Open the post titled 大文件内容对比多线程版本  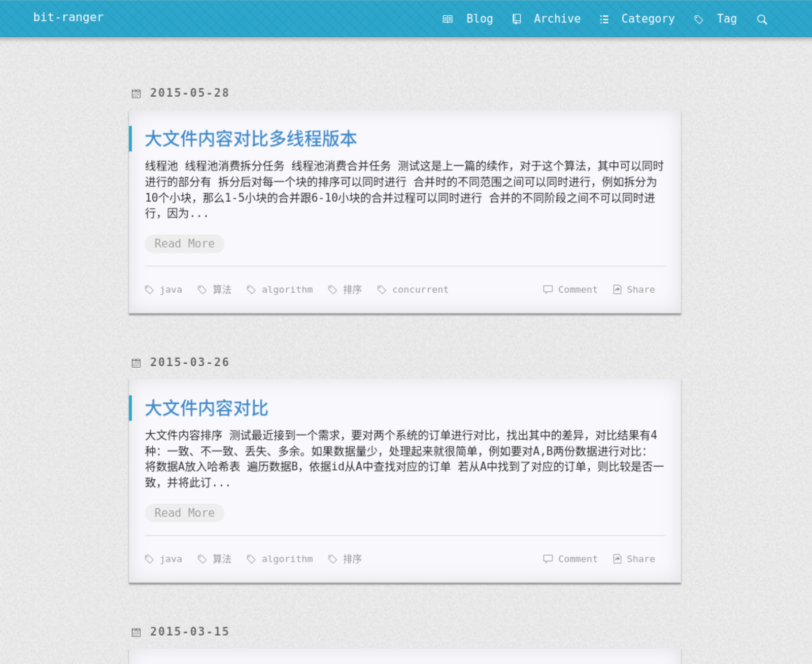(251, 138)
